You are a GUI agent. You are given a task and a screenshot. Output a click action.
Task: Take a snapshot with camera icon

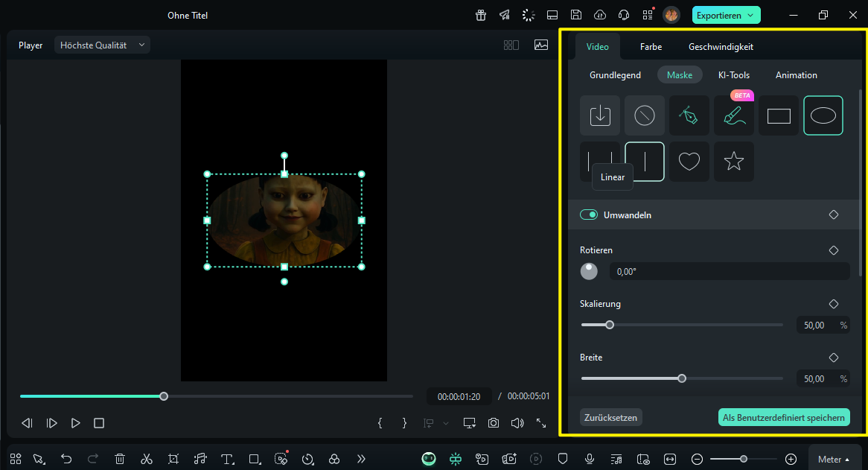(x=494, y=423)
